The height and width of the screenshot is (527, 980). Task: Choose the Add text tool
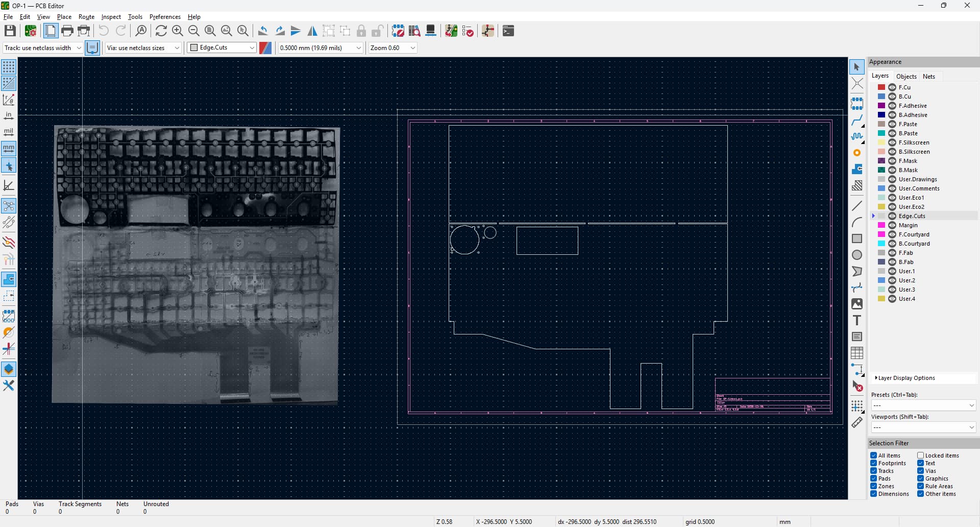[x=857, y=321]
